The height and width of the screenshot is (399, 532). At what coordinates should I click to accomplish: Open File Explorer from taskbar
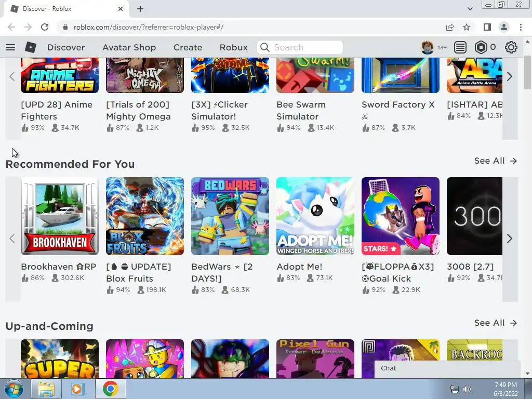(x=46, y=389)
